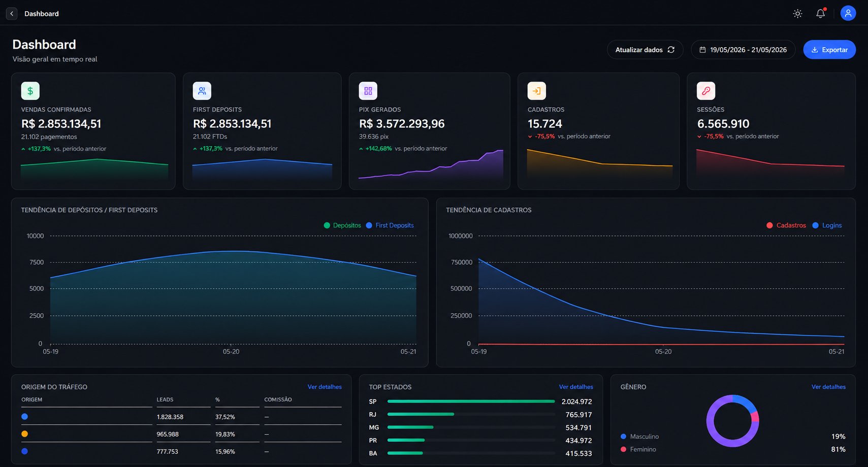Click the users icon on First Deposits
This screenshot has height=467, width=868.
point(202,91)
